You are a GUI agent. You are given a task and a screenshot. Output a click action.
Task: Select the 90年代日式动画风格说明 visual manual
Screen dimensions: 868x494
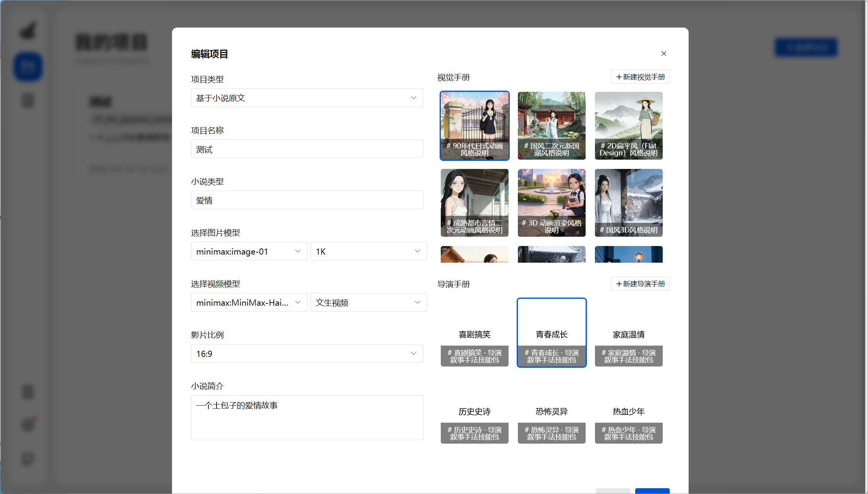tap(474, 126)
